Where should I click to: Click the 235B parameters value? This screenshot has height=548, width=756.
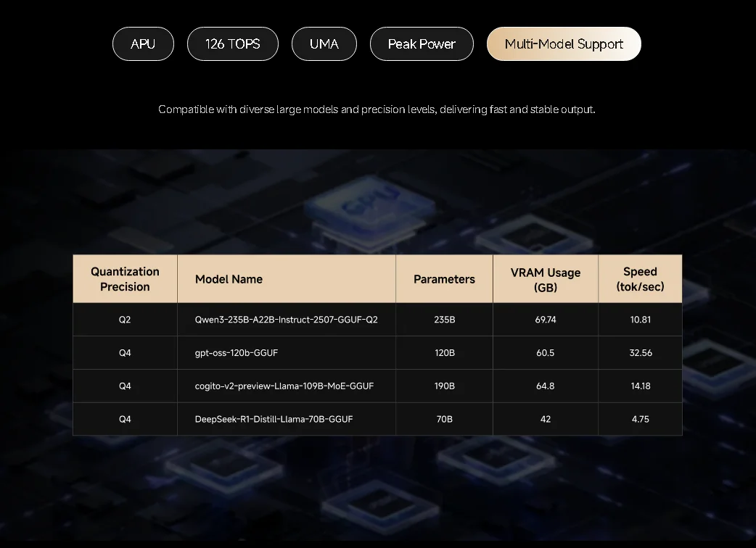coord(445,319)
